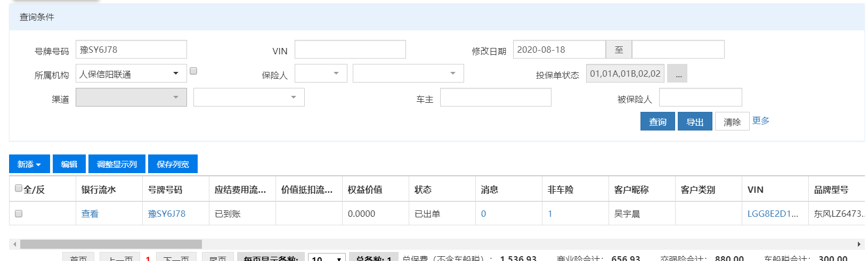Click the 号牌号码 column header
Image resolution: width=868 pixels, height=261 pixels.
(176, 189)
